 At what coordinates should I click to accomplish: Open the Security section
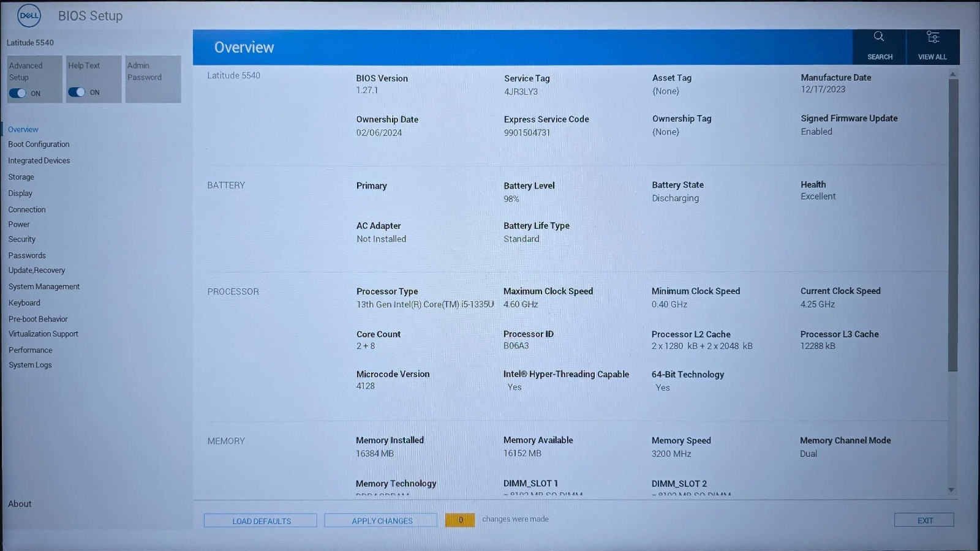click(22, 239)
